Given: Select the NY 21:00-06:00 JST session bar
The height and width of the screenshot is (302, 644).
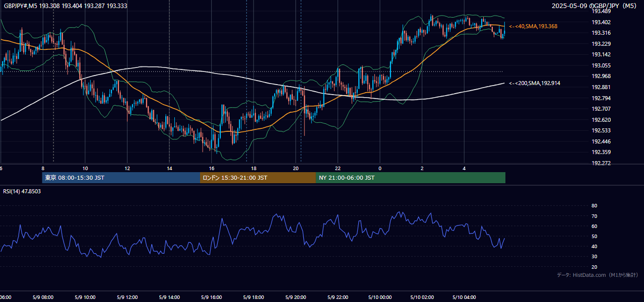Looking at the screenshot, I should (x=411, y=178).
